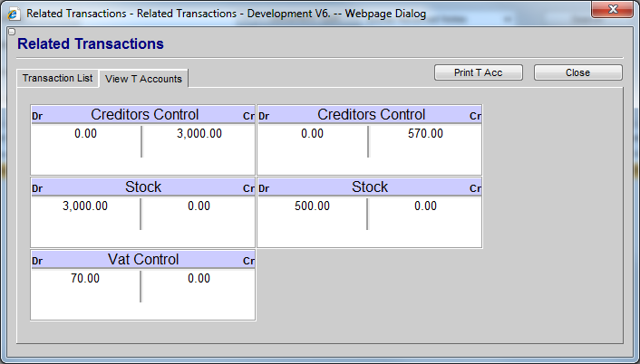The height and width of the screenshot is (364, 640).
Task: Click the Internet Explorer icon in title bar
Action: (x=14, y=11)
